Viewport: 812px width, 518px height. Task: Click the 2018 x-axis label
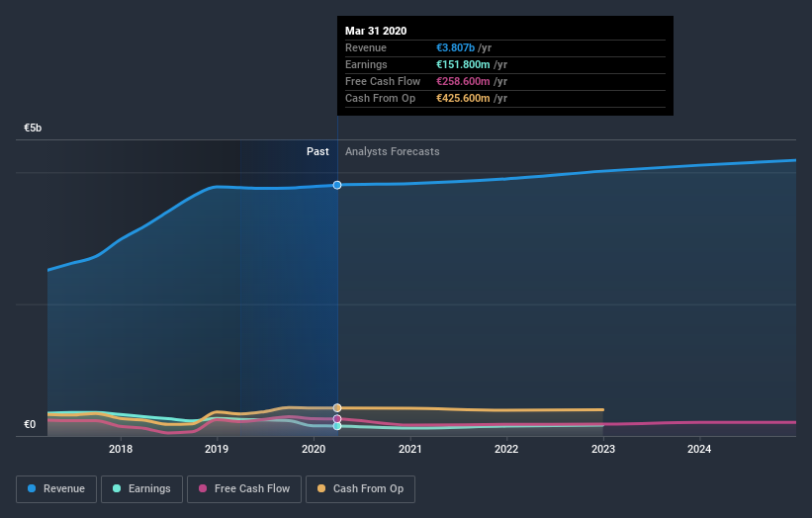(121, 449)
